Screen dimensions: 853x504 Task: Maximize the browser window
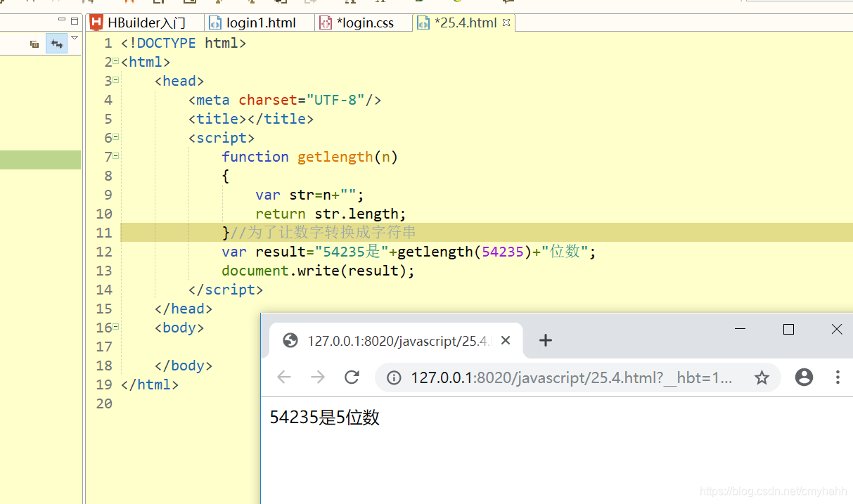coord(788,329)
